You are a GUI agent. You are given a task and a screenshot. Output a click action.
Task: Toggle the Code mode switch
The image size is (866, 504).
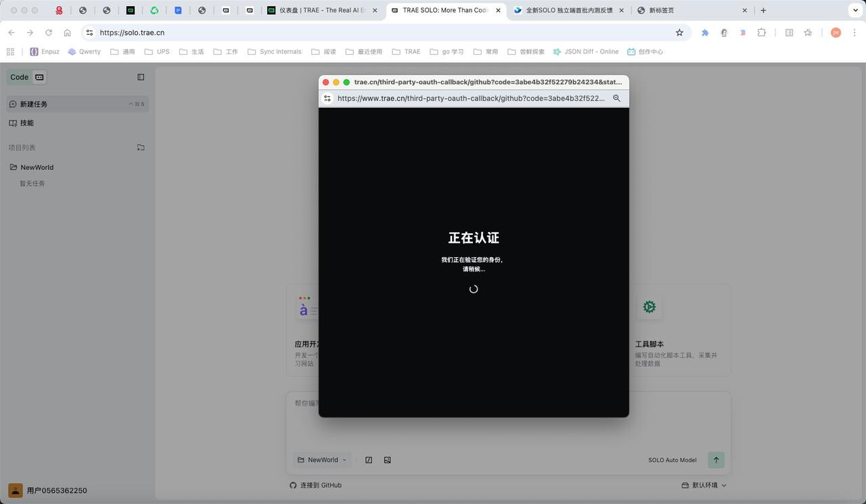click(x=39, y=77)
